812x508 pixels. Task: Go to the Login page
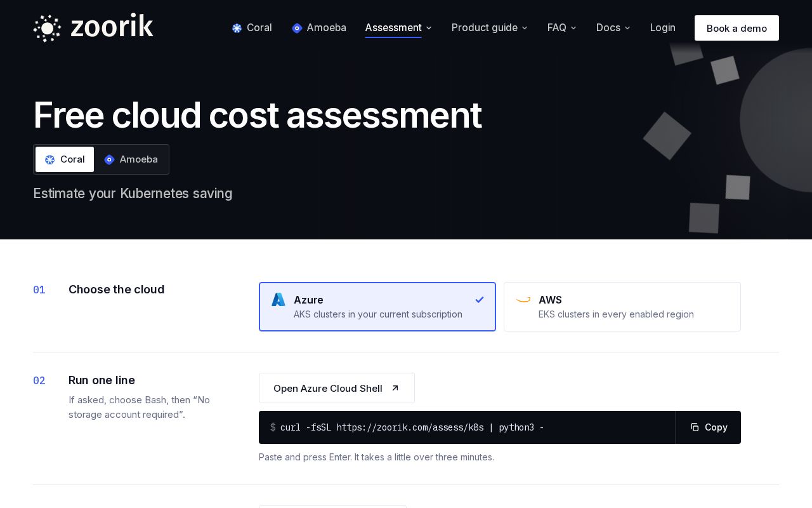(663, 28)
